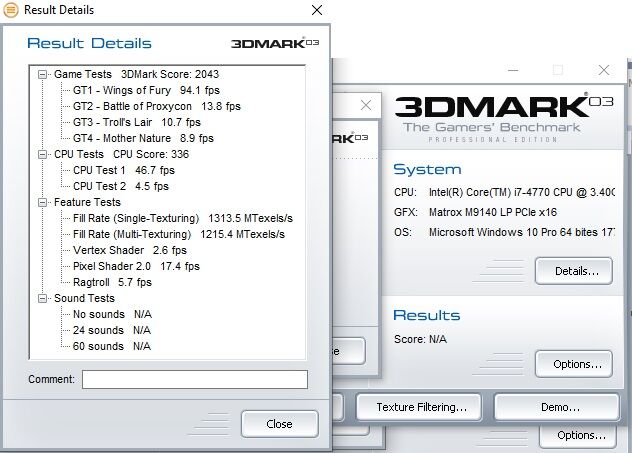Close the small dialog behind Result Details
Screen dimensions: 632x453
(366, 105)
